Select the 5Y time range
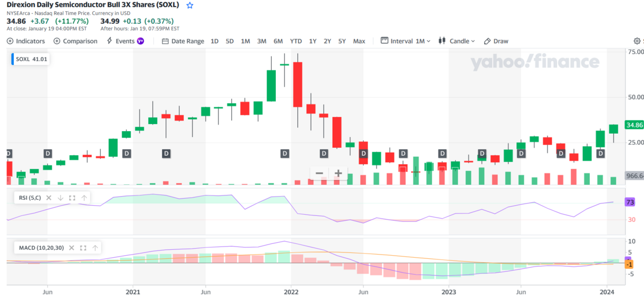 pyautogui.click(x=342, y=41)
